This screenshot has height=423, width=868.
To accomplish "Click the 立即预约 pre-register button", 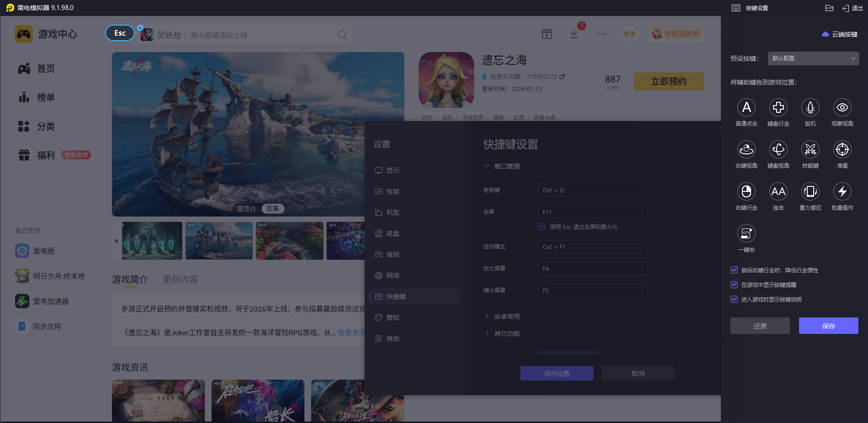I will click(x=669, y=81).
